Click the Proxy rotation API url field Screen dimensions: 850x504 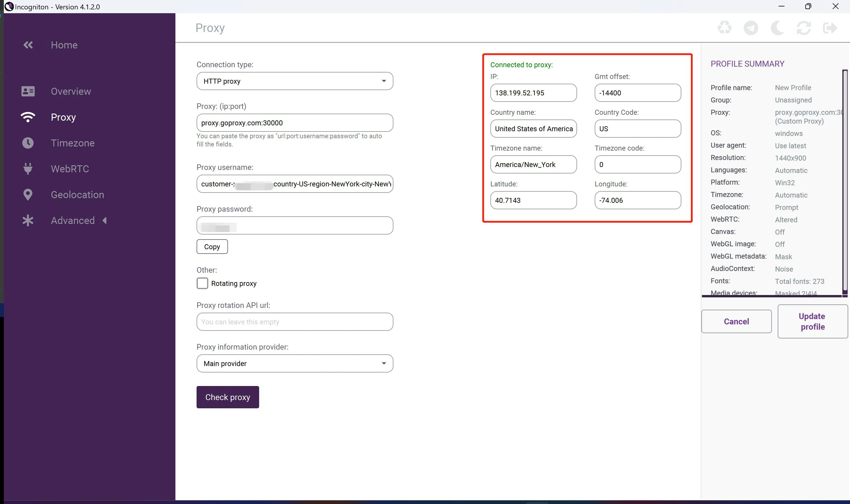[294, 322]
